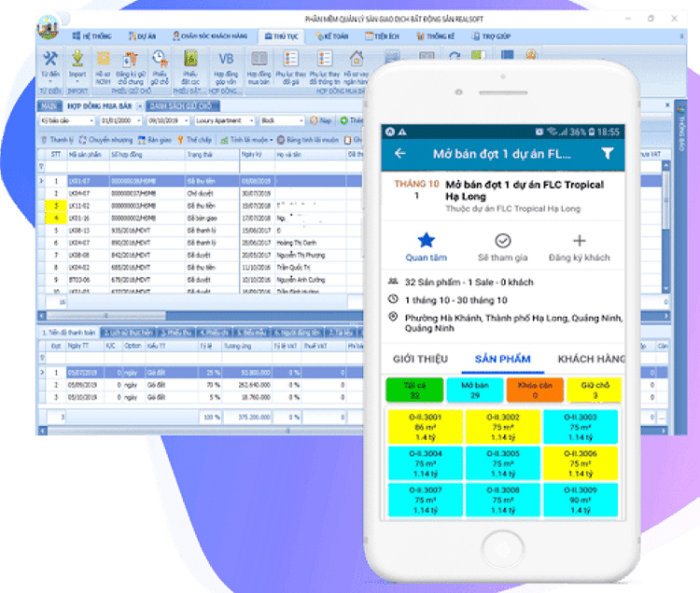
Task: Open Hợp đồng góp vốn VB icon
Action: (x=226, y=59)
